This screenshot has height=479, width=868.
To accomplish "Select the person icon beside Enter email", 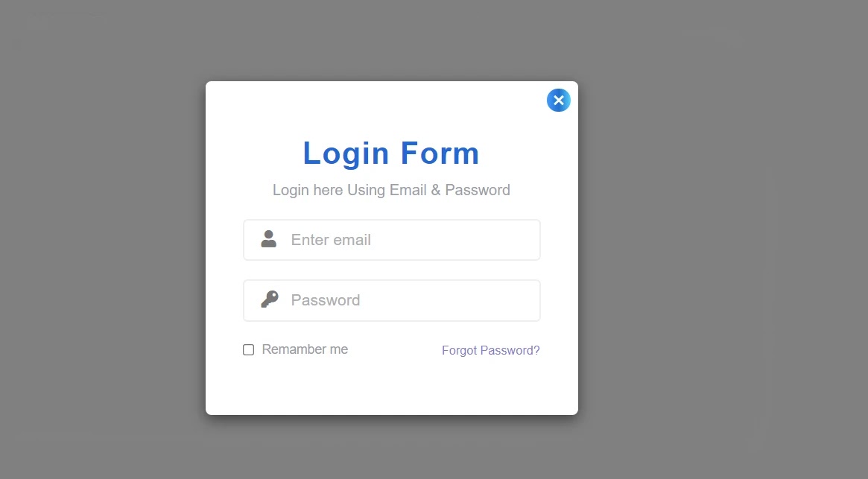I will point(268,239).
